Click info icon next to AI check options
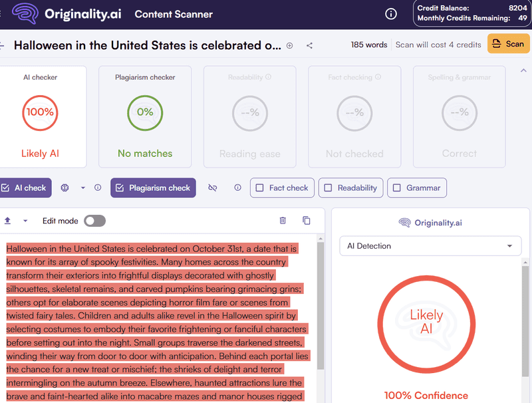 98,188
